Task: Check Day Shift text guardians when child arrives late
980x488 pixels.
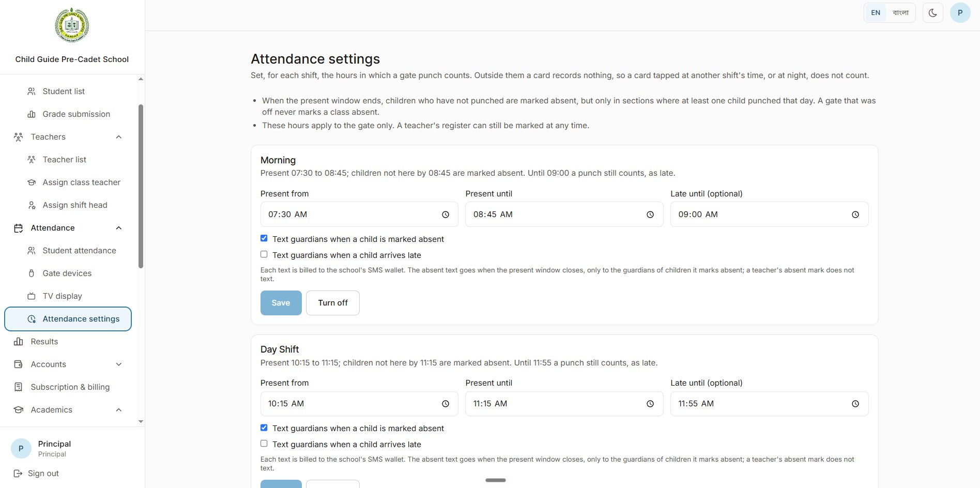Action: point(264,444)
